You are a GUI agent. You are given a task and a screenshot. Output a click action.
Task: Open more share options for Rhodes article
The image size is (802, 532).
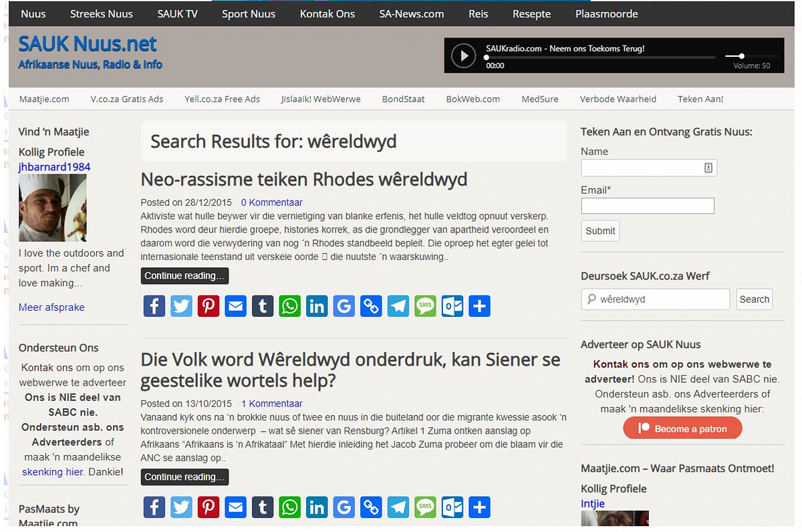pyautogui.click(x=479, y=306)
